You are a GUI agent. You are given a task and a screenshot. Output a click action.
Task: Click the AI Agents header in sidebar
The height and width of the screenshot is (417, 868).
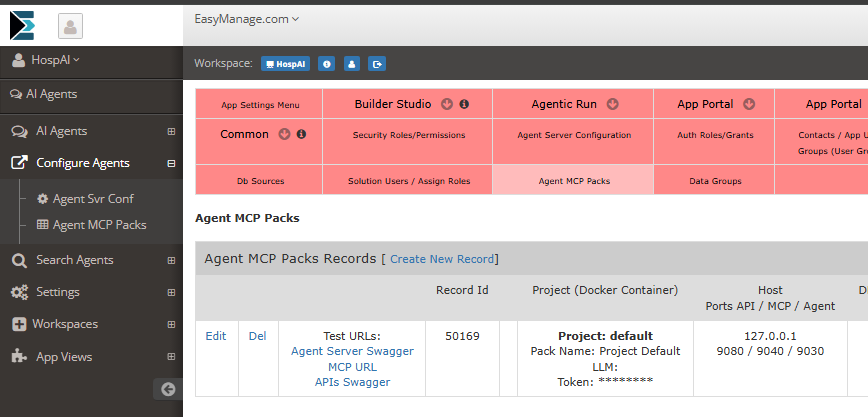[44, 94]
